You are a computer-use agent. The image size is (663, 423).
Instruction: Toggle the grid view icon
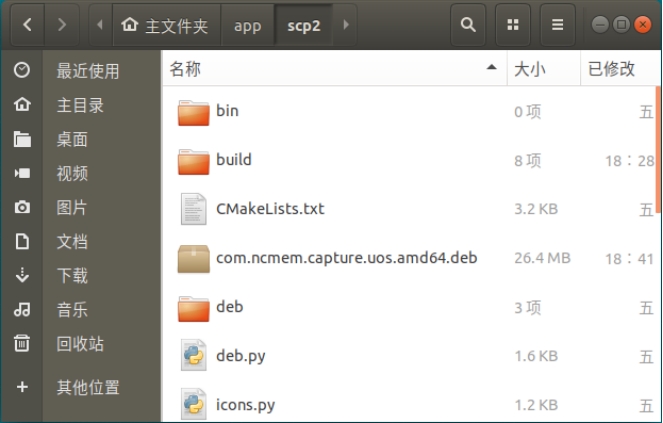(513, 25)
